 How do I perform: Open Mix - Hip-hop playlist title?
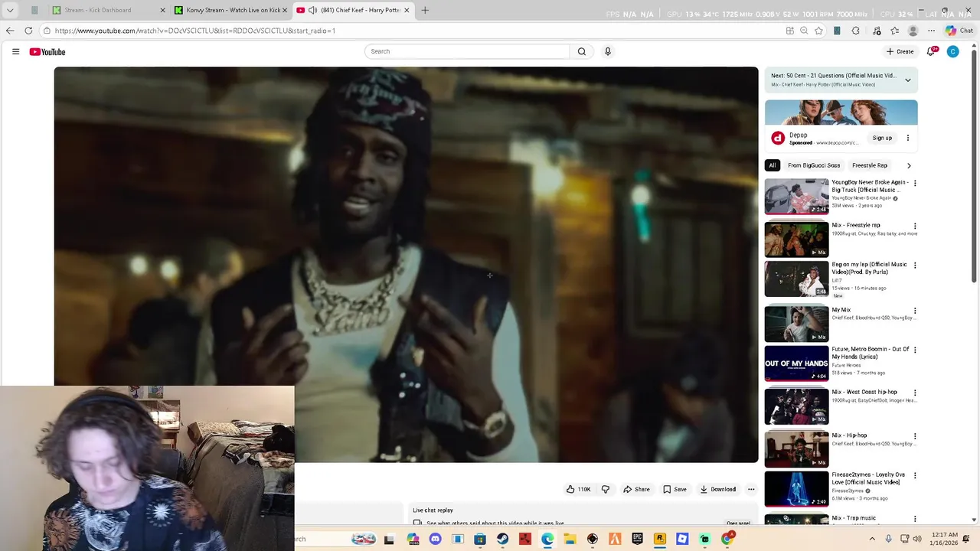849,435
